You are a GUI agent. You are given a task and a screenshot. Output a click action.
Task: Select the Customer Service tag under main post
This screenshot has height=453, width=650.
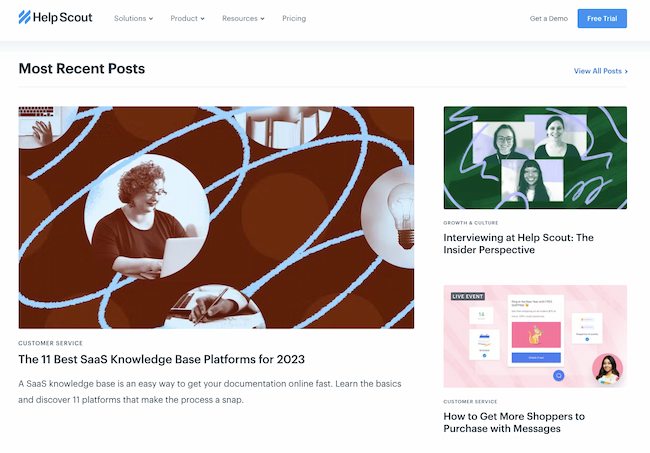click(51, 343)
